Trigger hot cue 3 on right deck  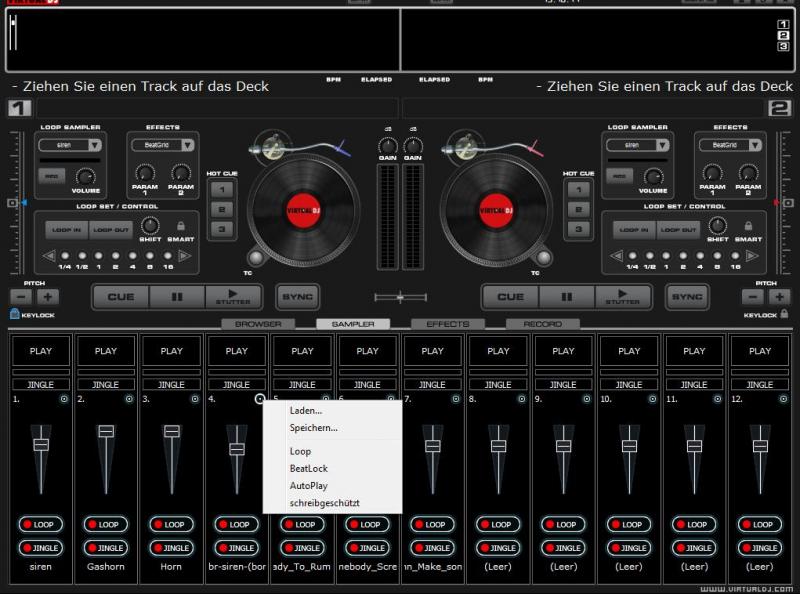tap(579, 229)
